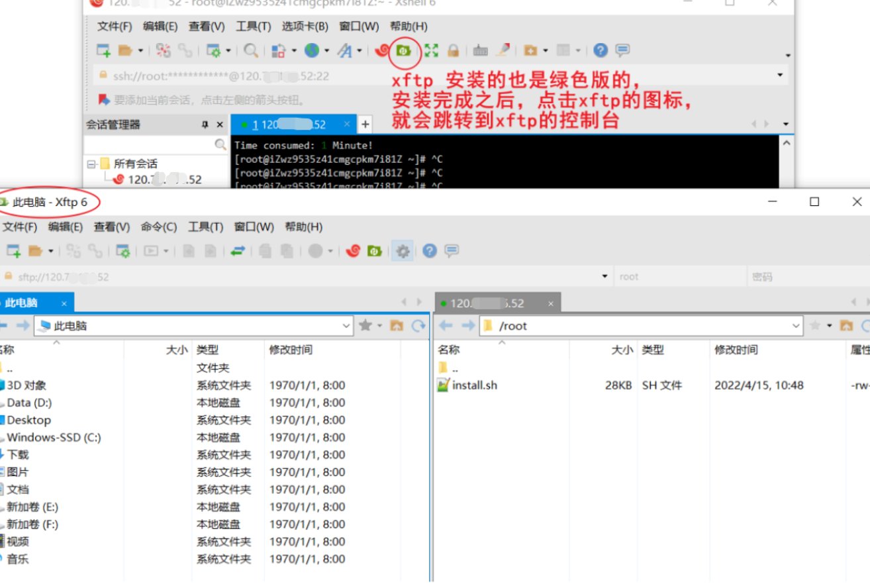Click forward arrow in local pane navigation
Screen dimensions: 870x588
tap(23, 326)
